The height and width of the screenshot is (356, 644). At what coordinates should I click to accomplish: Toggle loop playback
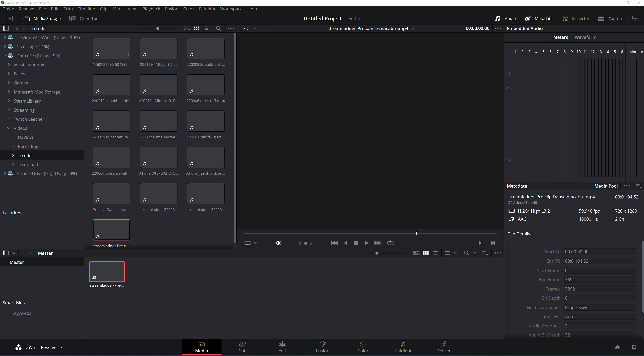(x=391, y=243)
